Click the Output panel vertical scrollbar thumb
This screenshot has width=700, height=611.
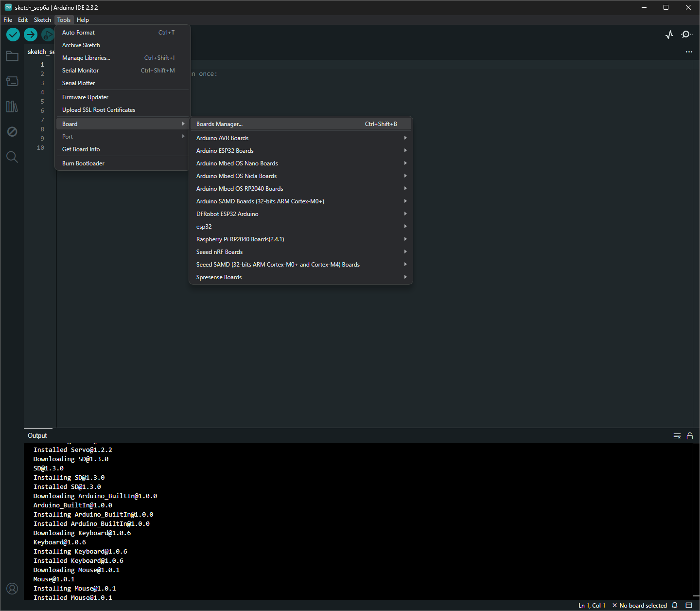696,596
